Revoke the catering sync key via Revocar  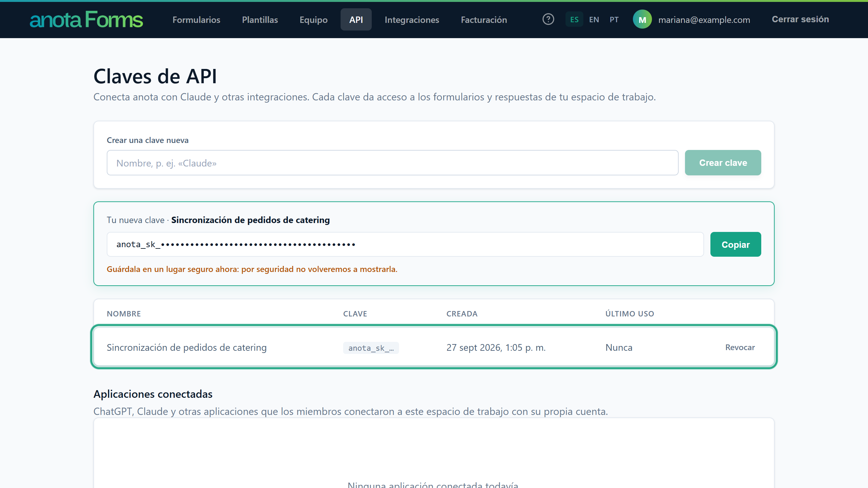pos(740,347)
